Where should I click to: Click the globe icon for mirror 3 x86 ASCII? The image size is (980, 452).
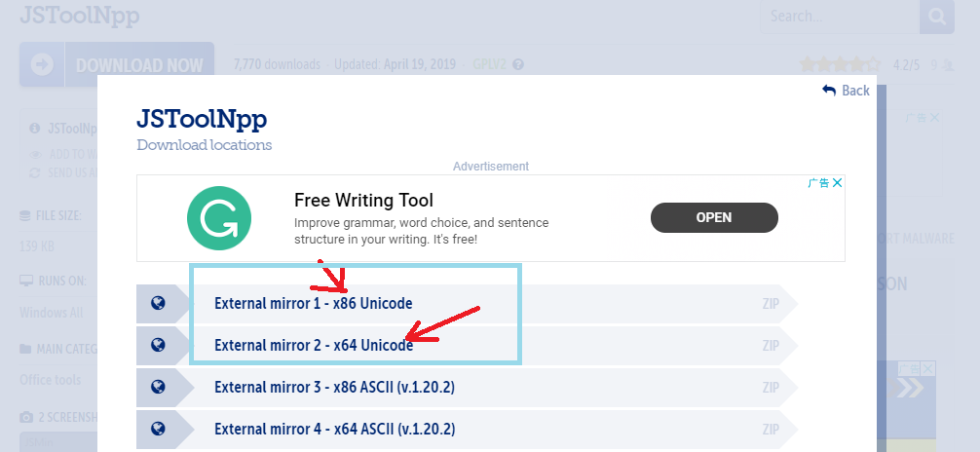158,387
